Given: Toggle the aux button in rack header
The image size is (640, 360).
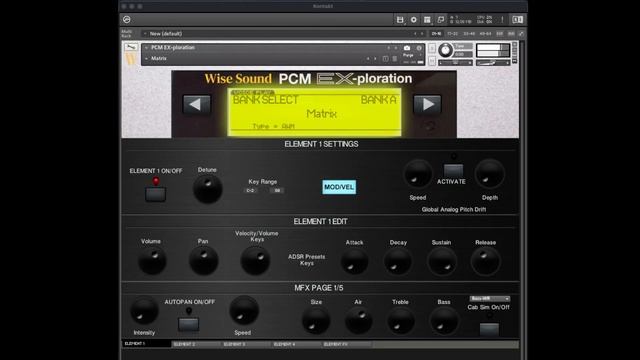Looking at the screenshot, I should pos(511,33).
